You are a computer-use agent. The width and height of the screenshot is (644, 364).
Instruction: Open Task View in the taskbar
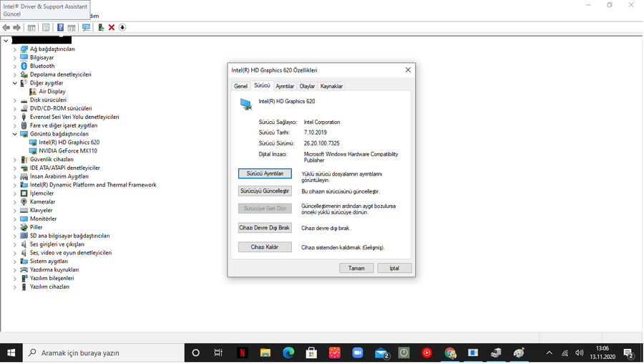[x=218, y=353]
